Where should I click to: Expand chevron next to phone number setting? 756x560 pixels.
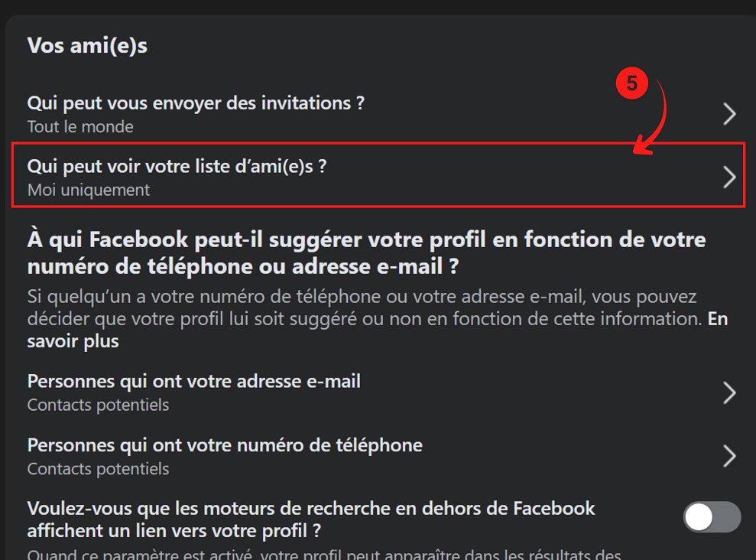727,456
